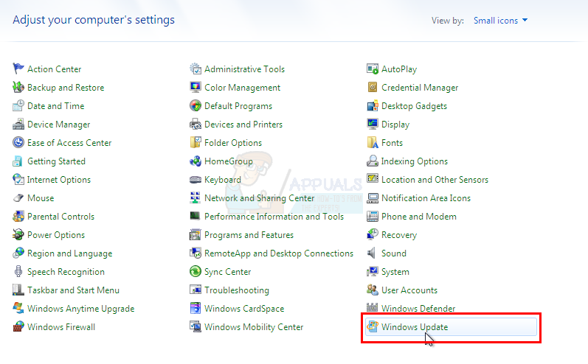Click the Devices and Printers icon
Screen dimensions: 588x364
tap(195, 124)
